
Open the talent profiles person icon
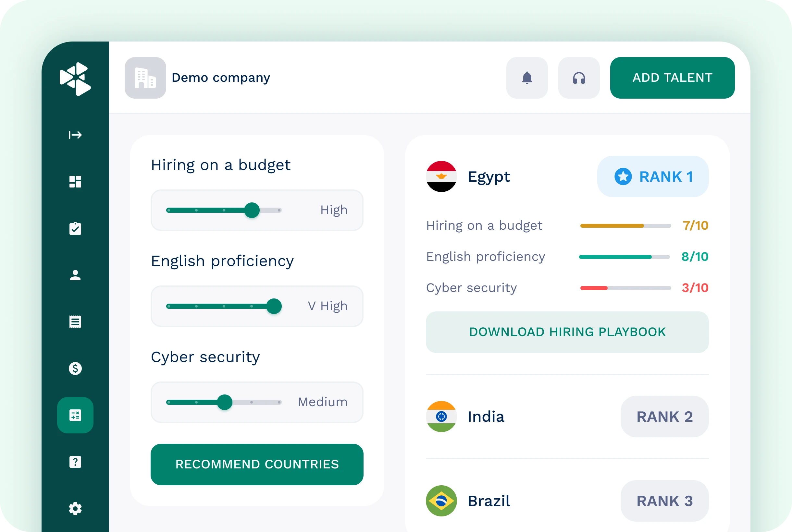(x=75, y=275)
